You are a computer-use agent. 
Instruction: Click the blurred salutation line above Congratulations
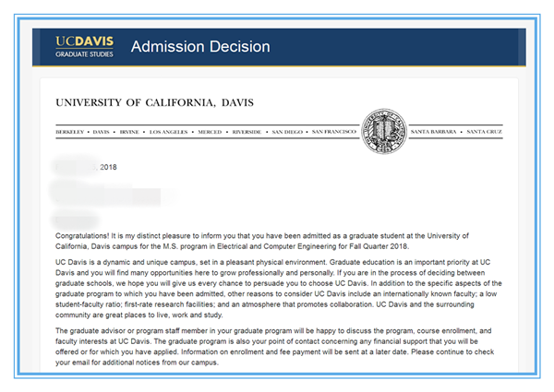(x=76, y=221)
